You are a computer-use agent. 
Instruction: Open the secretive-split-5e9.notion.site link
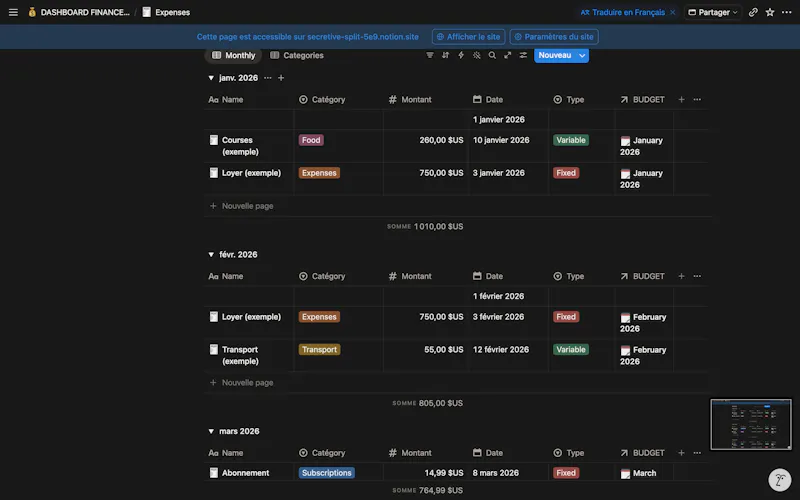pos(363,37)
